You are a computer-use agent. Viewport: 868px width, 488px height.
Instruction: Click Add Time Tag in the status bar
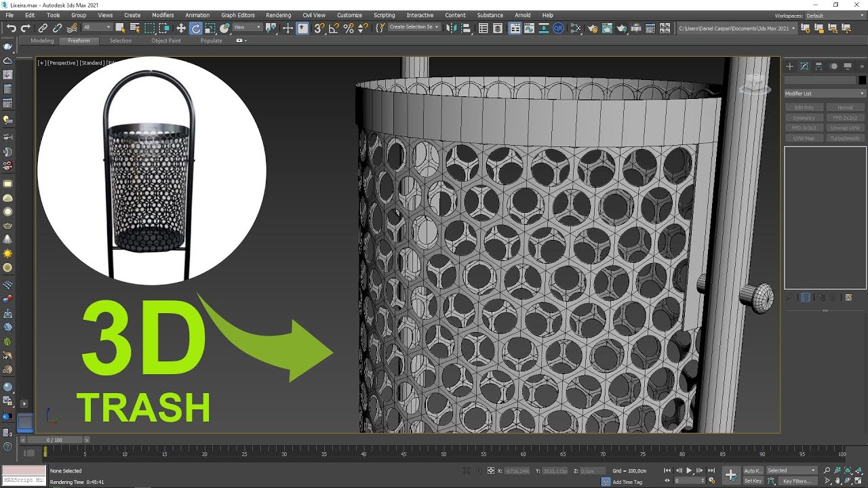click(627, 482)
